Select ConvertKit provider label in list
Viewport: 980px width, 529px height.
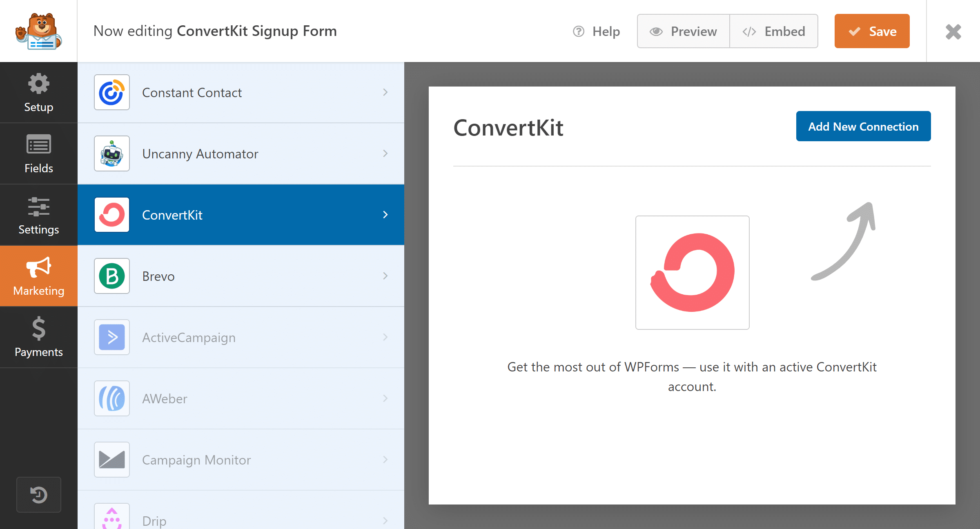[x=172, y=215]
